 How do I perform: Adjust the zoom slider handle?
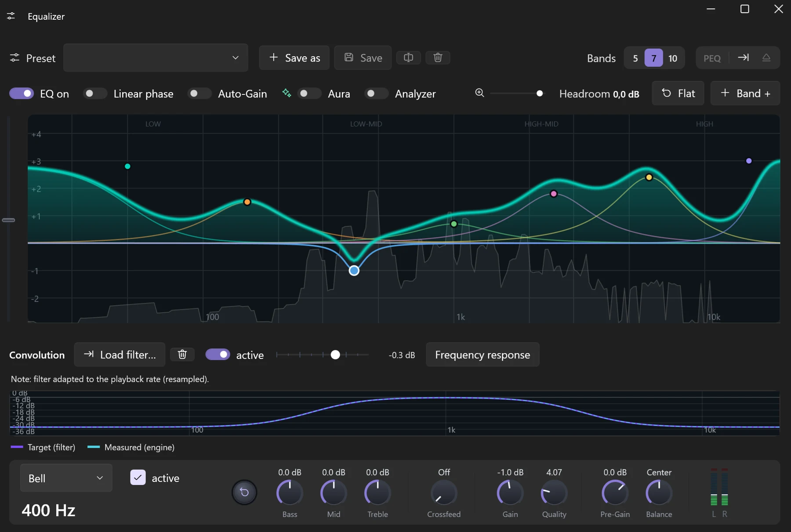coord(540,93)
